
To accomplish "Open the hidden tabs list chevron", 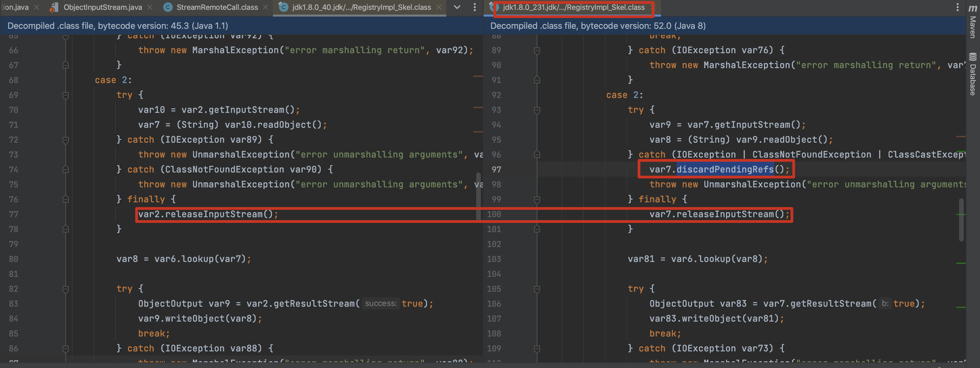I will (x=457, y=7).
